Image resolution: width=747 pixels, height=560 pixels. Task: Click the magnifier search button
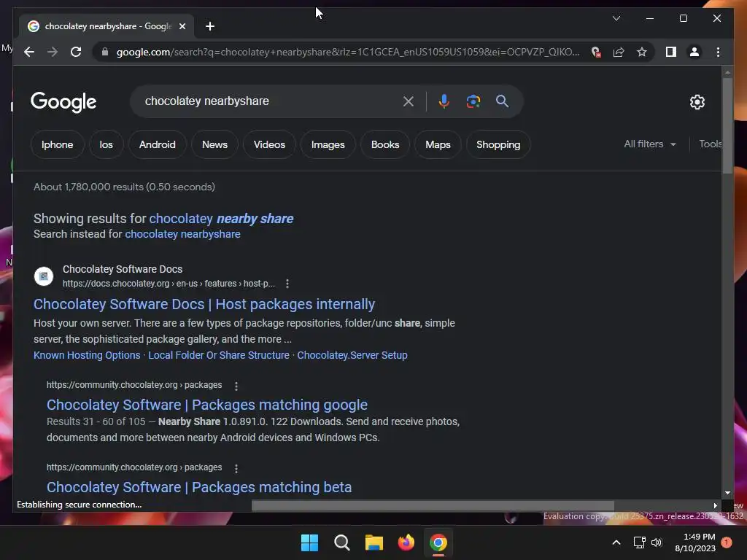click(502, 101)
